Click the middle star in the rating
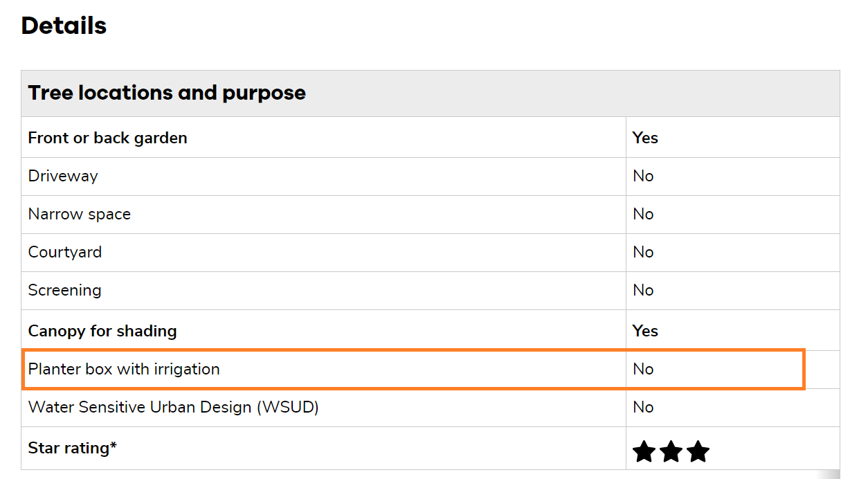The image size is (868, 479). click(671, 452)
